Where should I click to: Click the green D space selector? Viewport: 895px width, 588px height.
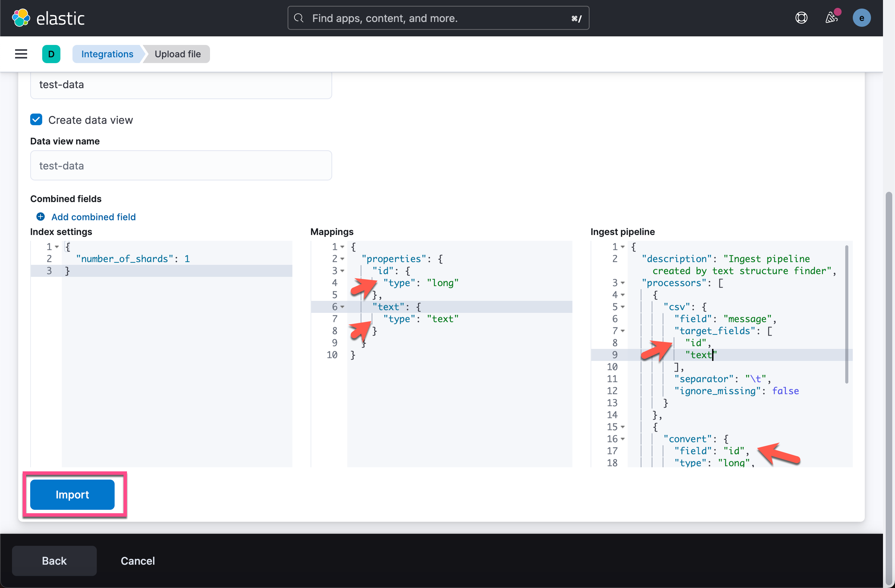[x=51, y=54]
